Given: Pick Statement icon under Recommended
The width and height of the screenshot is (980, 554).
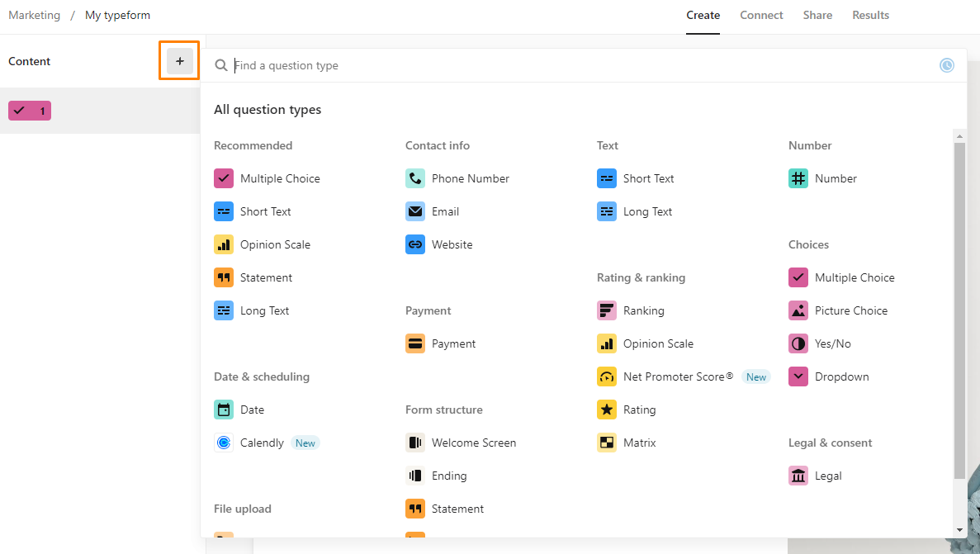Looking at the screenshot, I should pyautogui.click(x=224, y=277).
